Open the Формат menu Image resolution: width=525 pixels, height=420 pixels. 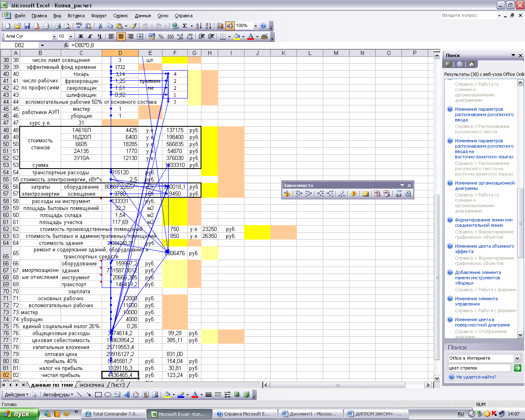pyautogui.click(x=99, y=16)
